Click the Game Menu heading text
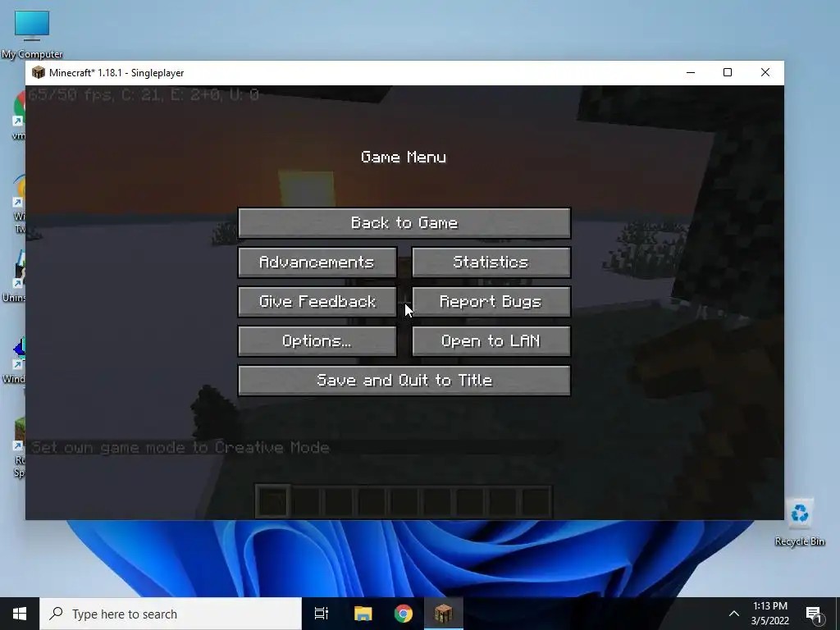The image size is (840, 630). [x=404, y=157]
